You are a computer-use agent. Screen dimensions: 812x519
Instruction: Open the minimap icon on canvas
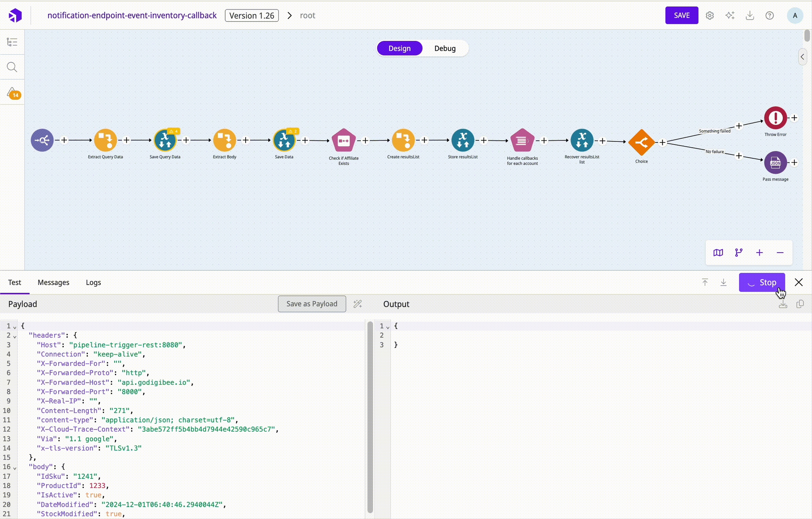click(x=718, y=253)
